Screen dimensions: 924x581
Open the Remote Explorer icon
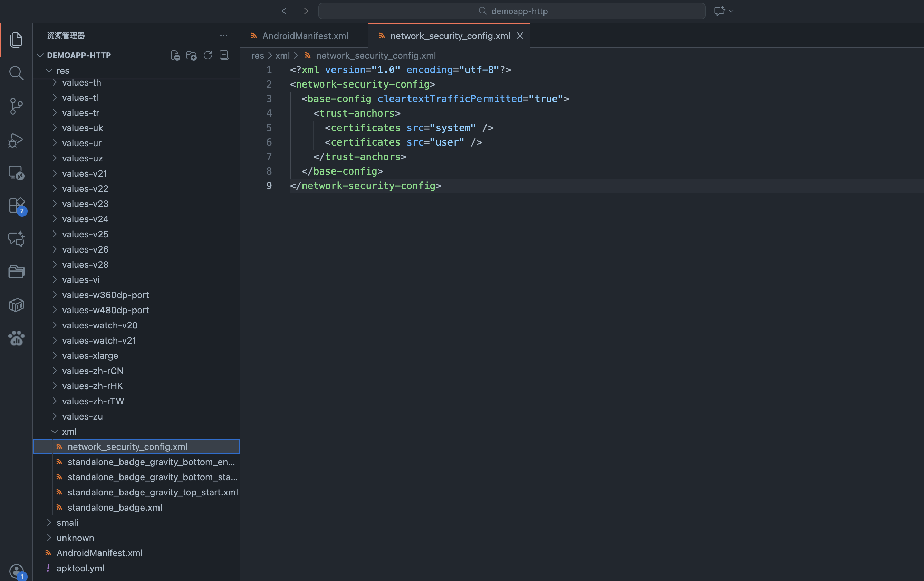click(16, 173)
